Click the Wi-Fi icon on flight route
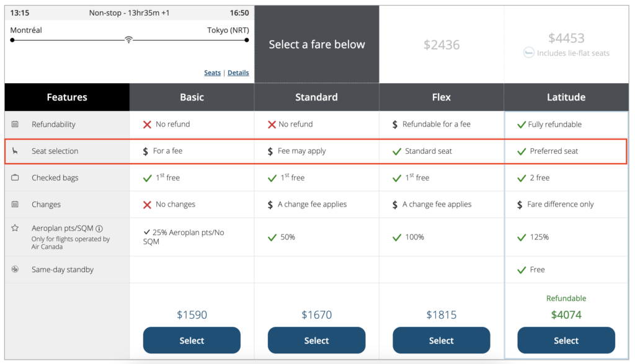635x364 pixels. pos(128,40)
